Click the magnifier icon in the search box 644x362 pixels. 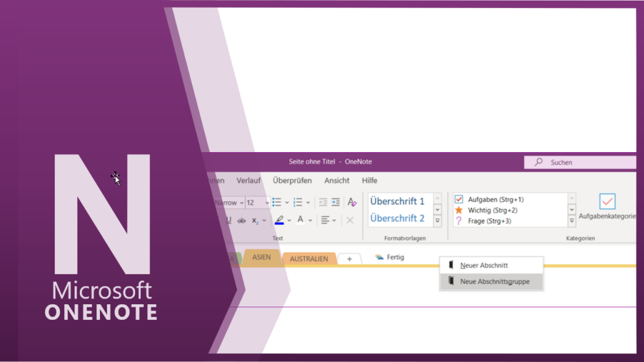point(538,162)
